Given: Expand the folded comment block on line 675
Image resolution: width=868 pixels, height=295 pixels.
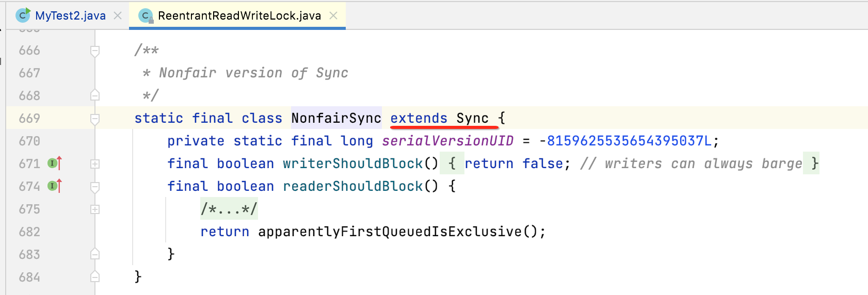Looking at the screenshot, I should [x=95, y=209].
